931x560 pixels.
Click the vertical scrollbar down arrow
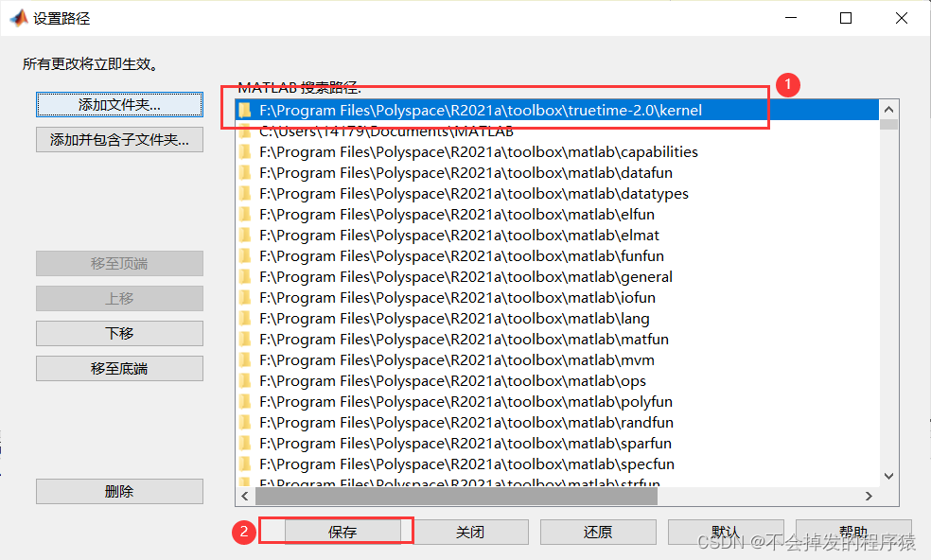(x=888, y=476)
